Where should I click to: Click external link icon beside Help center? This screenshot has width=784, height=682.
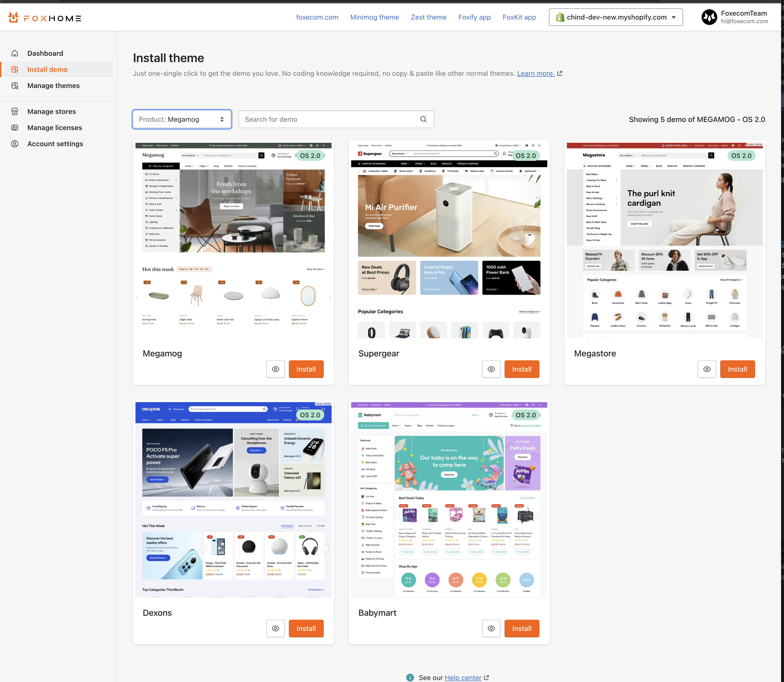point(486,677)
